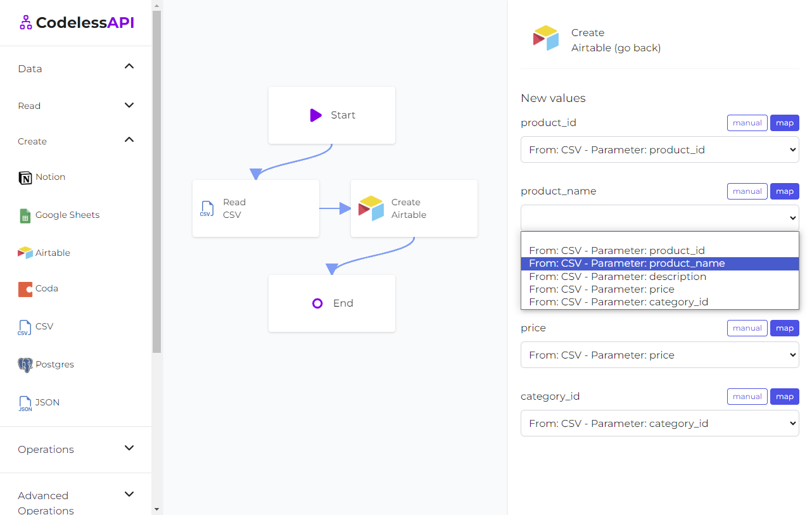Select the End node
The width and height of the screenshot is (812, 515).
pyautogui.click(x=332, y=303)
